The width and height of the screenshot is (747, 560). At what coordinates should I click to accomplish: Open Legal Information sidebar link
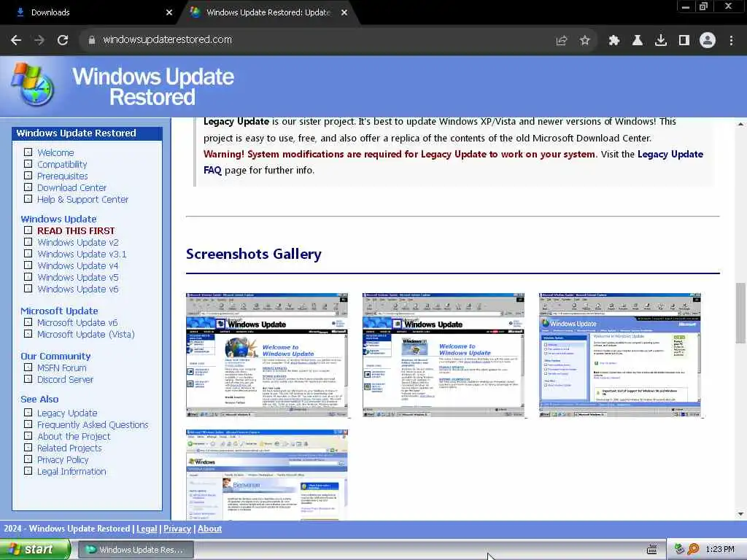[x=72, y=472]
